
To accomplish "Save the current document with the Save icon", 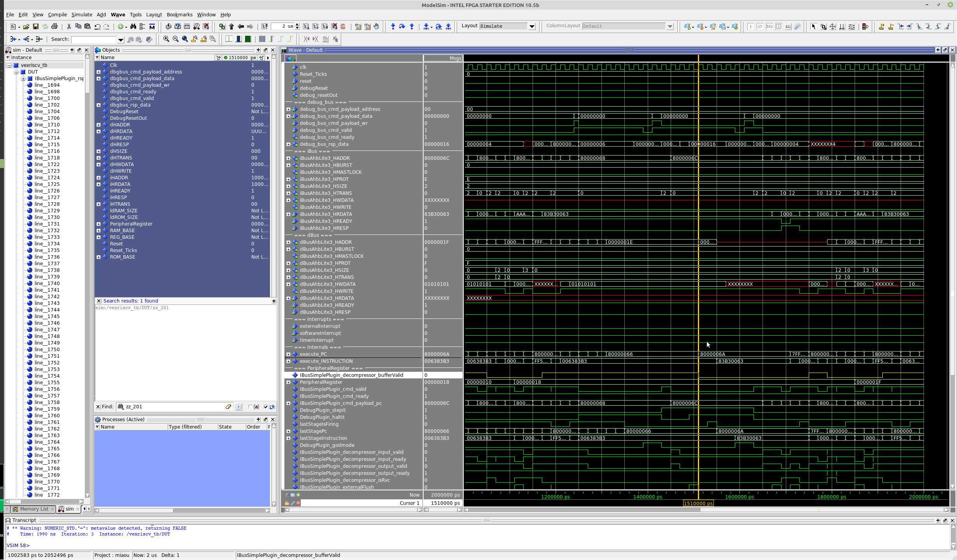I will point(36,26).
